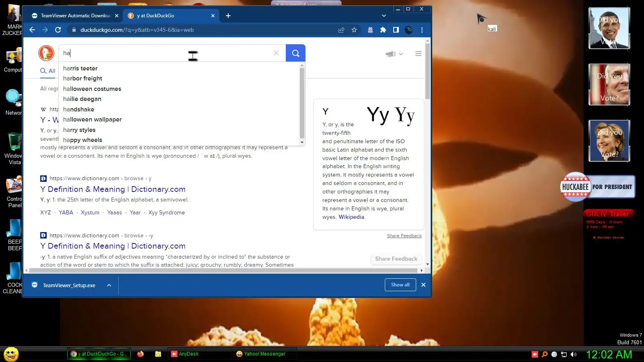Open the 'Xyy Syndrome' related link

tap(167, 213)
